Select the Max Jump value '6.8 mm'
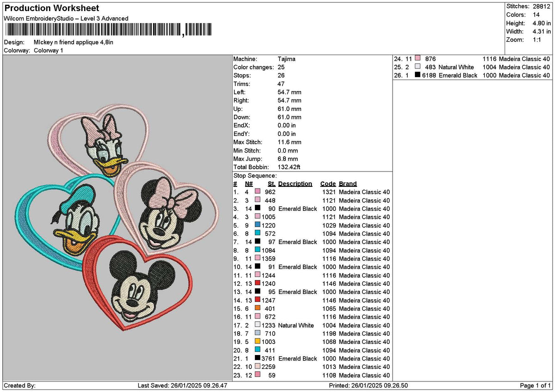Viewport: 555px width, 392px height. click(288, 159)
